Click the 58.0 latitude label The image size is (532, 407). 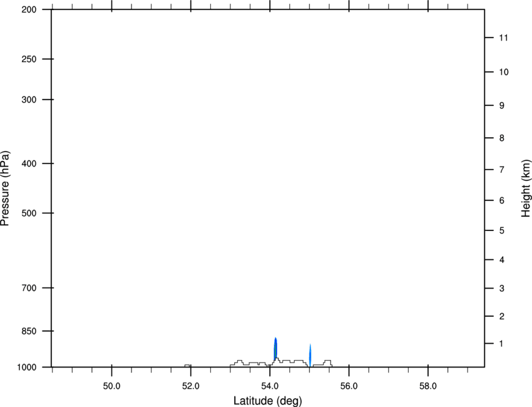point(428,386)
